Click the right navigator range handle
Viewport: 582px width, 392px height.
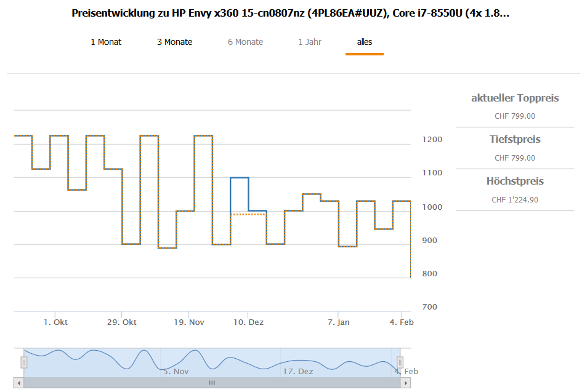click(400, 362)
